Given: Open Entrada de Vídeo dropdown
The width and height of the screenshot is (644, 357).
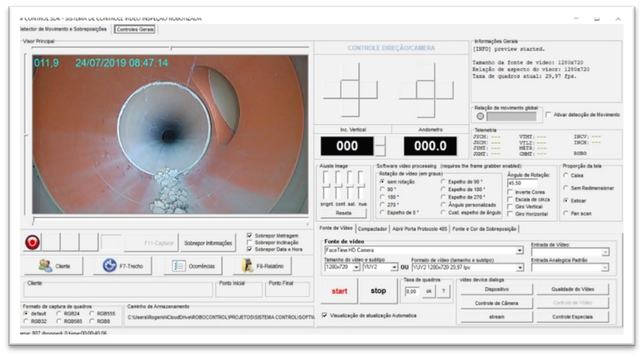Looking at the screenshot, I should [605, 252].
